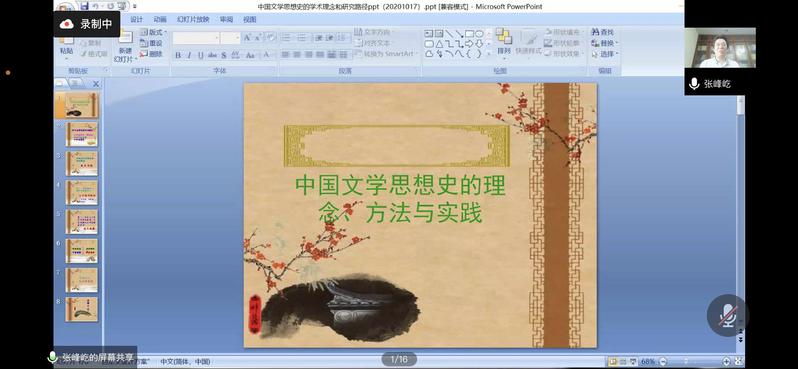Click the 排列 arrange icon

[504, 42]
